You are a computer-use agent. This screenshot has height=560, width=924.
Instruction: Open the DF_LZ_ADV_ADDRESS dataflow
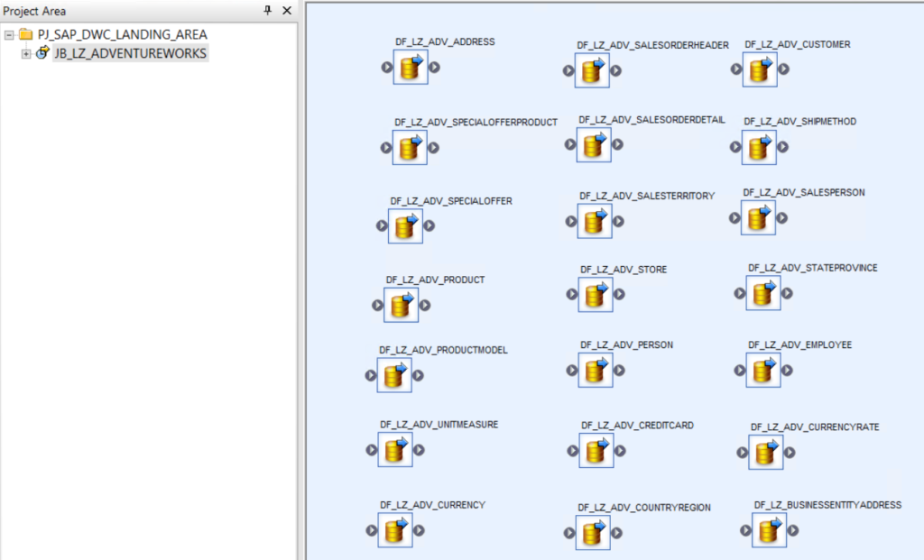click(410, 68)
